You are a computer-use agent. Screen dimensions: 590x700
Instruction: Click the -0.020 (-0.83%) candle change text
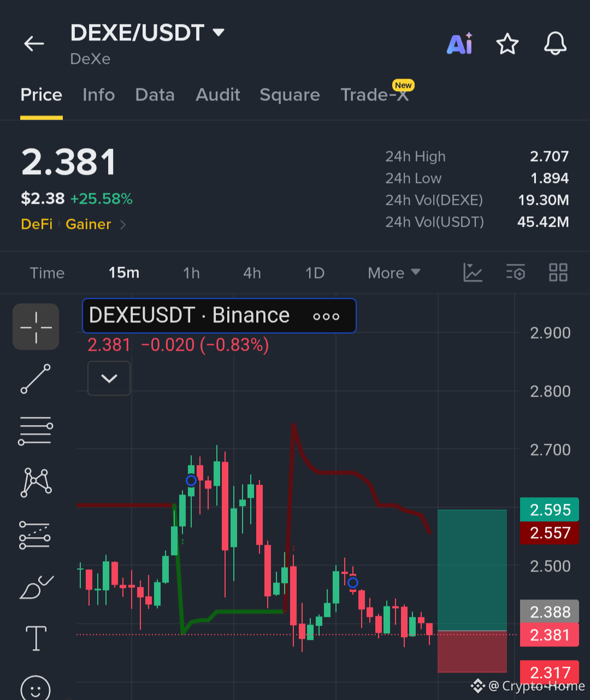(205, 345)
